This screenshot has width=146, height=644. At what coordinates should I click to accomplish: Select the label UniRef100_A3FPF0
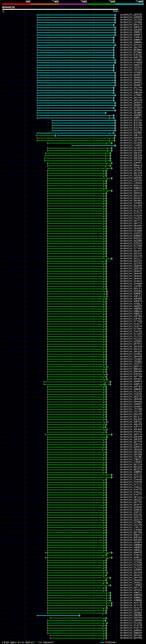131,163
